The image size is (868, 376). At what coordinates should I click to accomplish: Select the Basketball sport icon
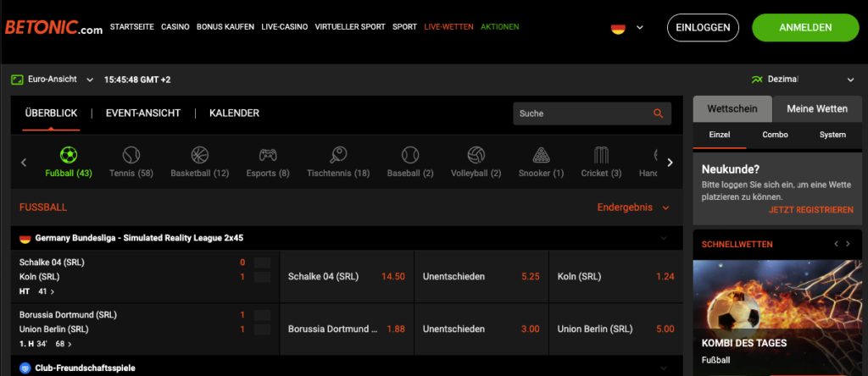199,155
